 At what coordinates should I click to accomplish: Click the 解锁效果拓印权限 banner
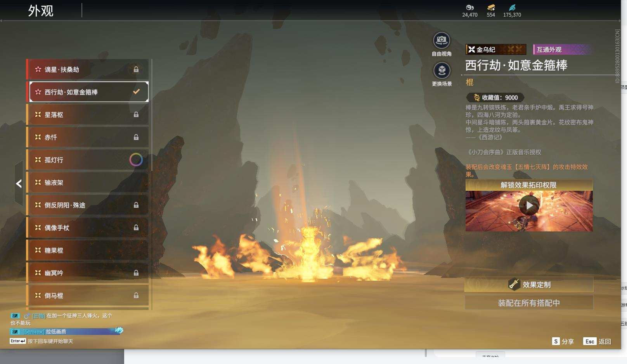pos(529,185)
